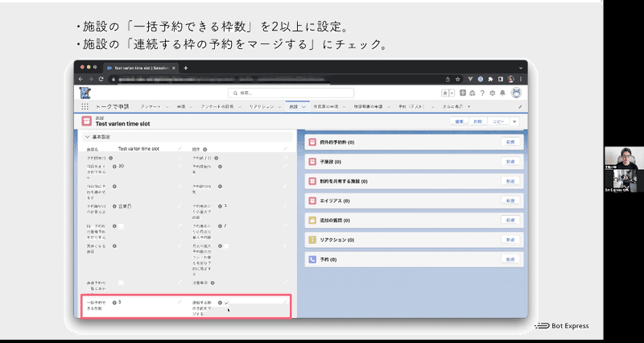Click the browser back arrow

[81, 79]
